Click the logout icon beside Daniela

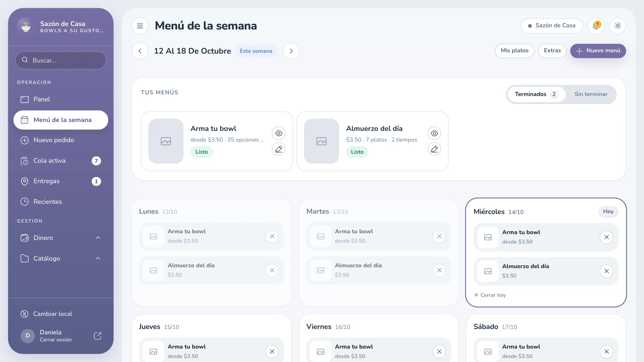(x=98, y=336)
